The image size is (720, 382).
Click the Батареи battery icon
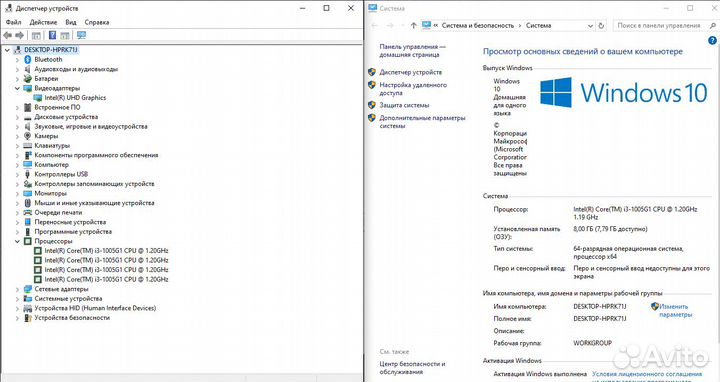28,79
